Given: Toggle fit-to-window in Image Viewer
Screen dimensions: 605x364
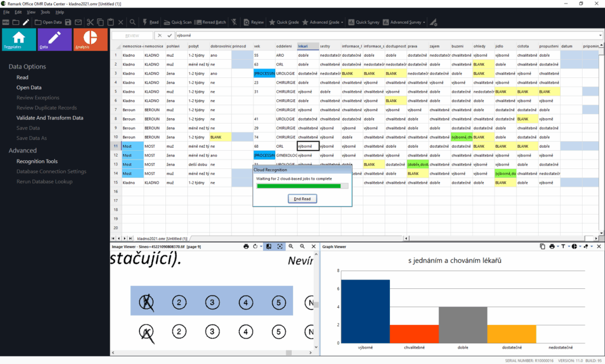Looking at the screenshot, I should tap(279, 246).
